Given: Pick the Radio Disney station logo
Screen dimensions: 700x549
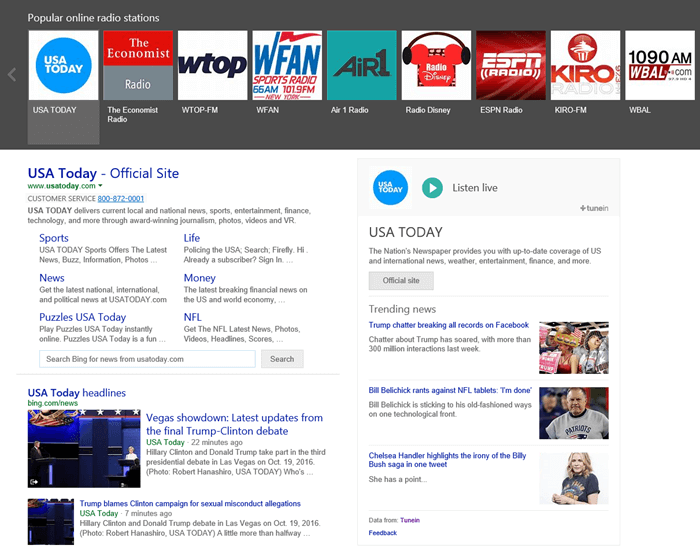Looking at the screenshot, I should click(x=436, y=65).
